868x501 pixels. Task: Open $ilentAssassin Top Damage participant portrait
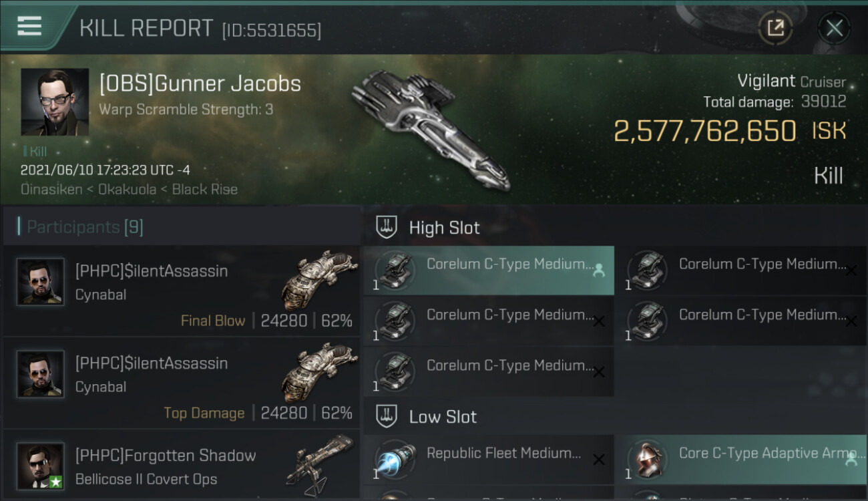(41, 373)
